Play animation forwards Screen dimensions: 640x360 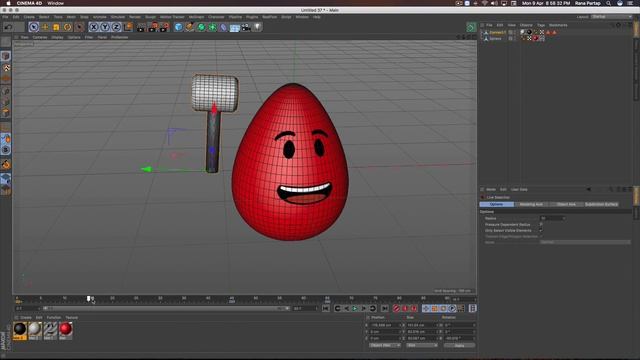click(x=355, y=308)
